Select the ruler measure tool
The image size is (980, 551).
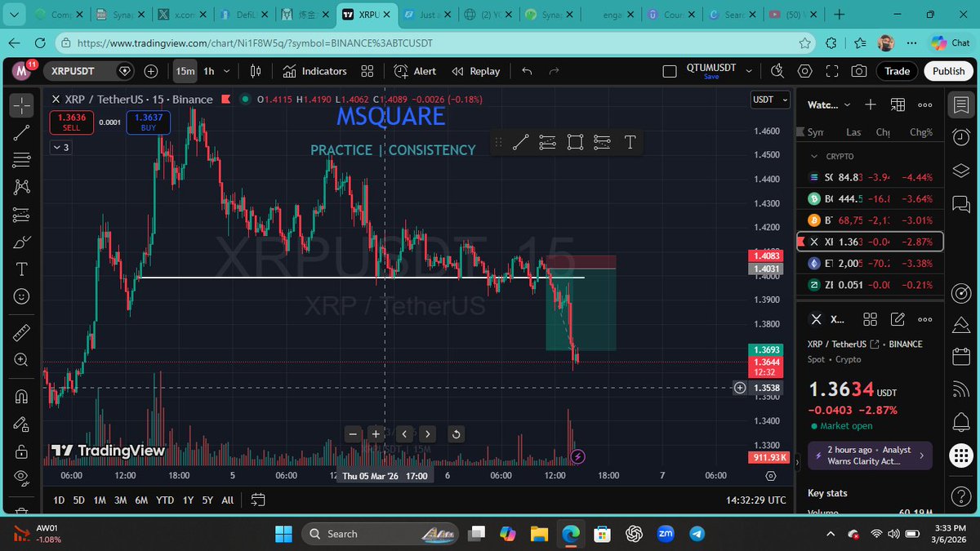pyautogui.click(x=22, y=332)
